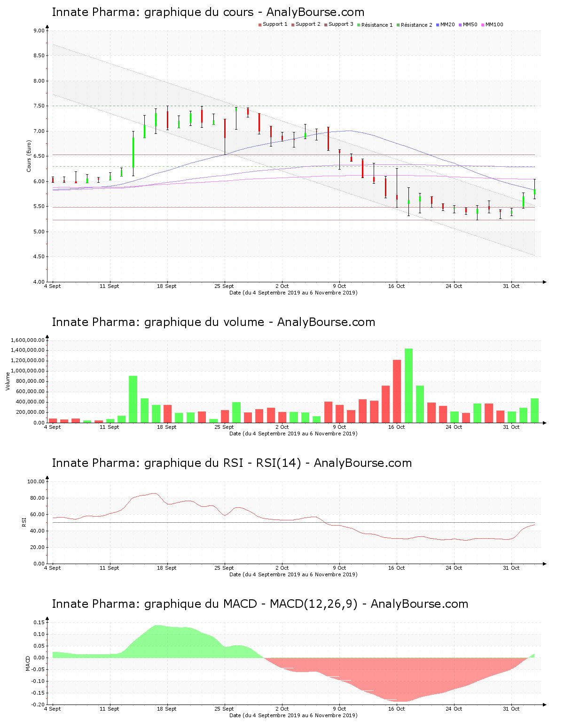
Task: Click the "RSI" y-axis label
Action: pyautogui.click(x=24, y=522)
